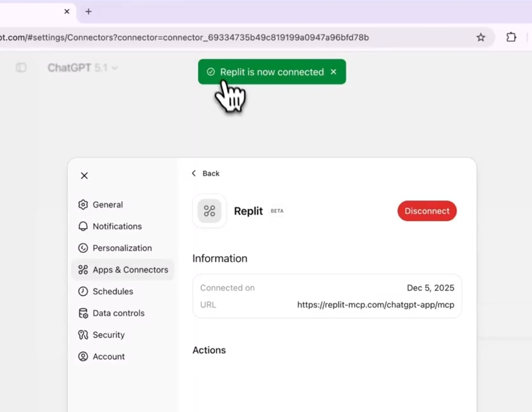Toggle the sidebar panel icon
532x412 pixels.
(21, 68)
